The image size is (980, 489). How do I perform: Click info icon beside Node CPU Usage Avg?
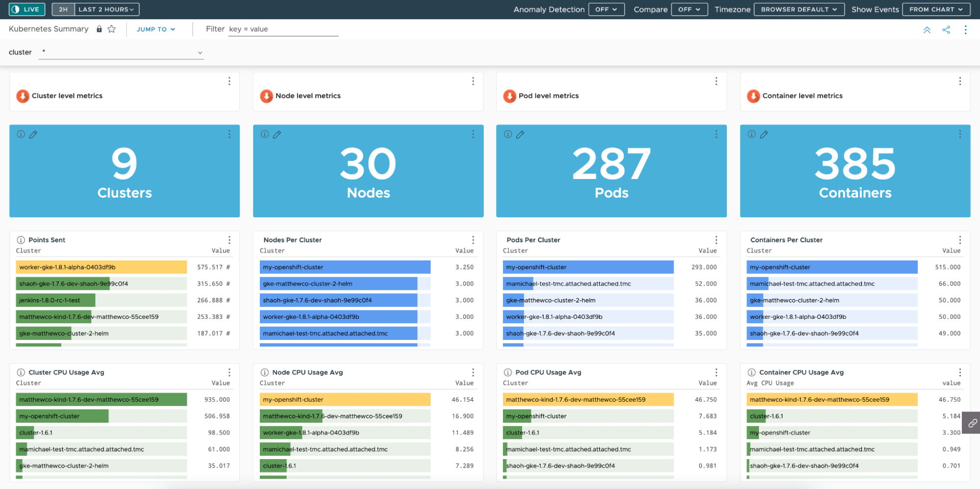point(265,373)
